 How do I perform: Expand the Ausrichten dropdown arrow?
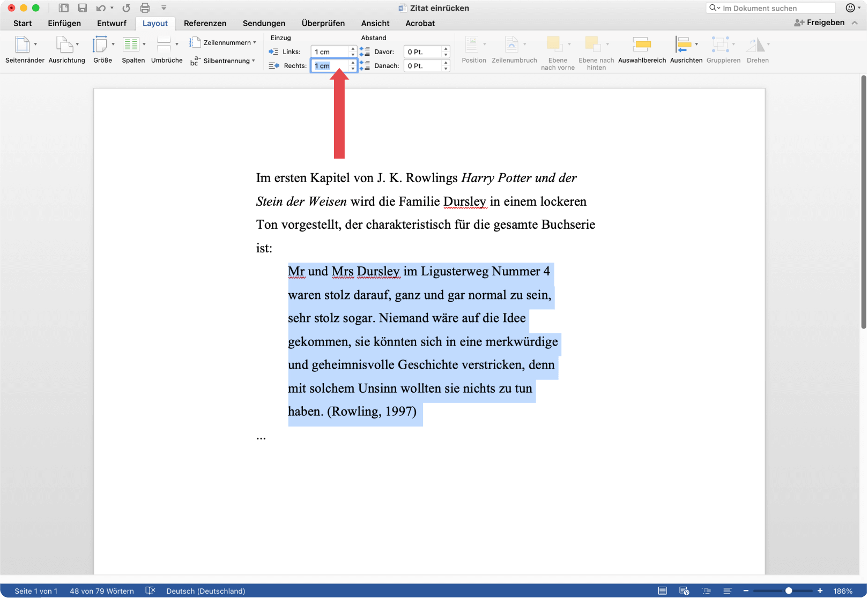(x=696, y=44)
